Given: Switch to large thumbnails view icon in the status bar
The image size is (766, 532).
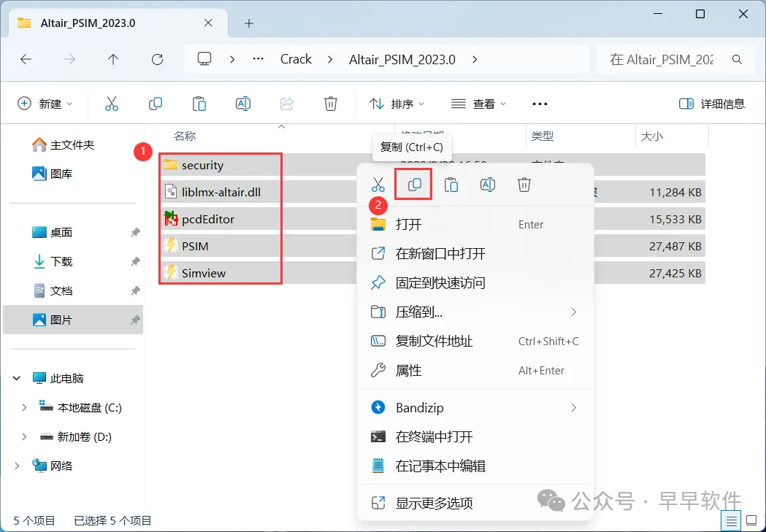Looking at the screenshot, I should 751,521.
